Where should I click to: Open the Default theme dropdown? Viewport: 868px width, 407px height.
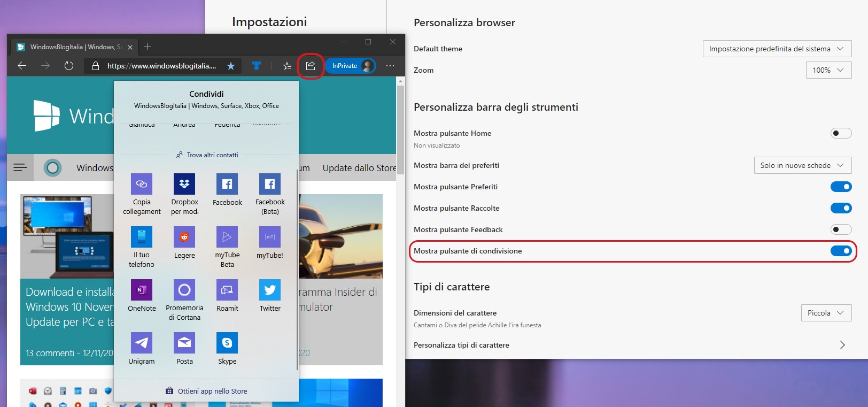(x=777, y=49)
